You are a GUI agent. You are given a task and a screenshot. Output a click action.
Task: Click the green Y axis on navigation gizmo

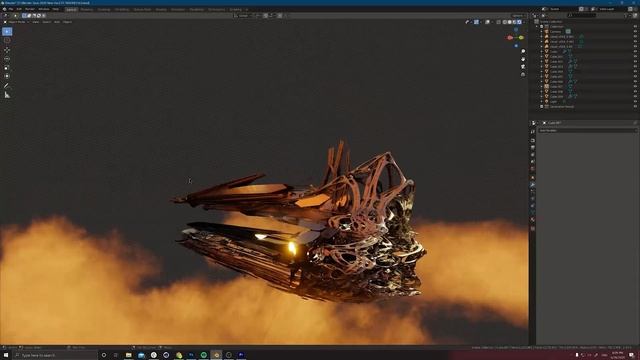[521, 38]
